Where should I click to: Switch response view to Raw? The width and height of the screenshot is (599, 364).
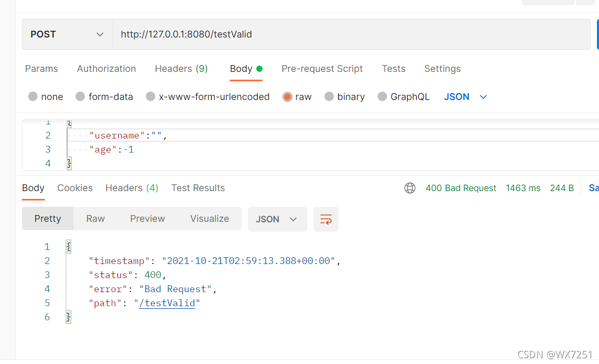coord(95,219)
